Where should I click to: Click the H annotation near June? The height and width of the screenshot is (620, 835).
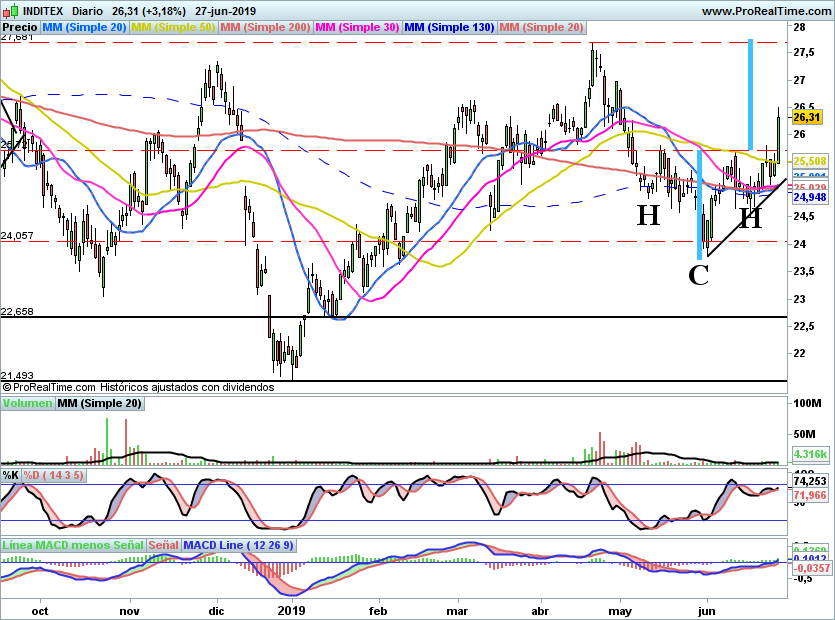click(751, 218)
